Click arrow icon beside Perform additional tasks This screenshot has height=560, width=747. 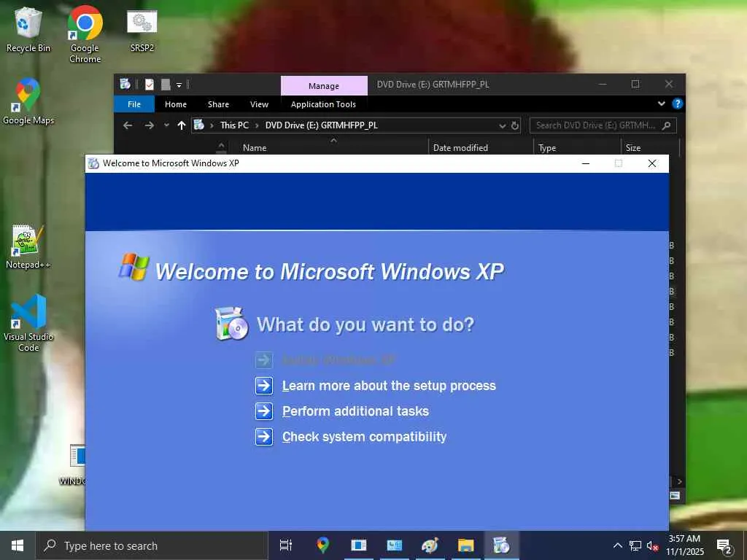[264, 411]
